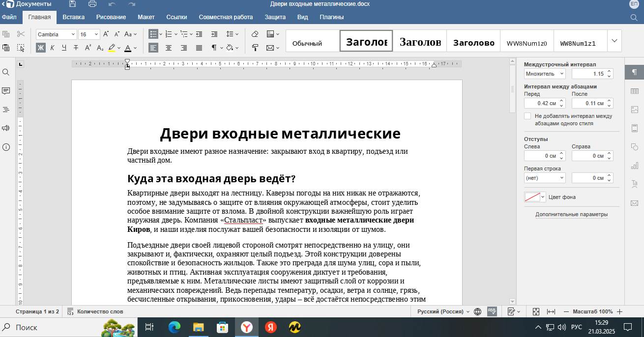This screenshot has height=337, width=644.
Task: Switch to the Рисование tab
Action: (x=111, y=17)
